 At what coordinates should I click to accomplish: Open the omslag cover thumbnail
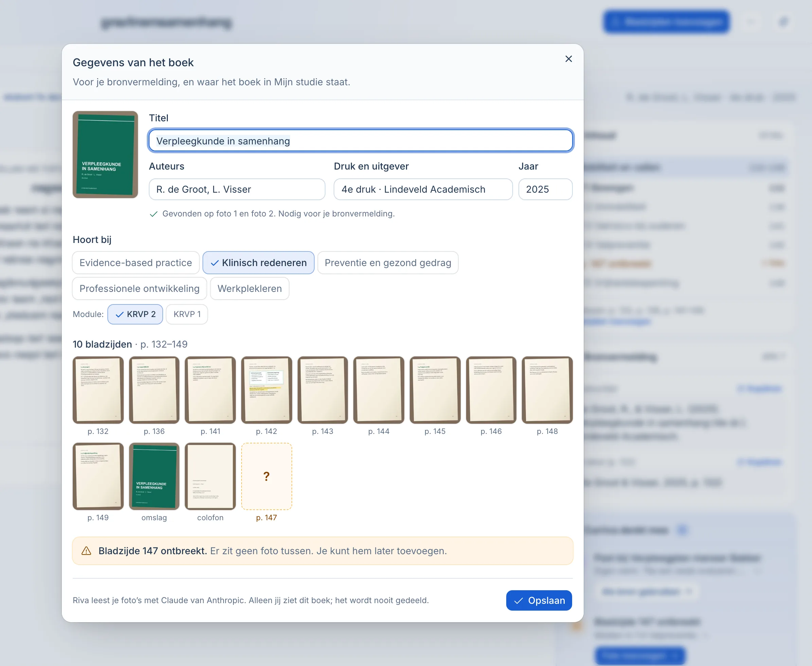154,476
